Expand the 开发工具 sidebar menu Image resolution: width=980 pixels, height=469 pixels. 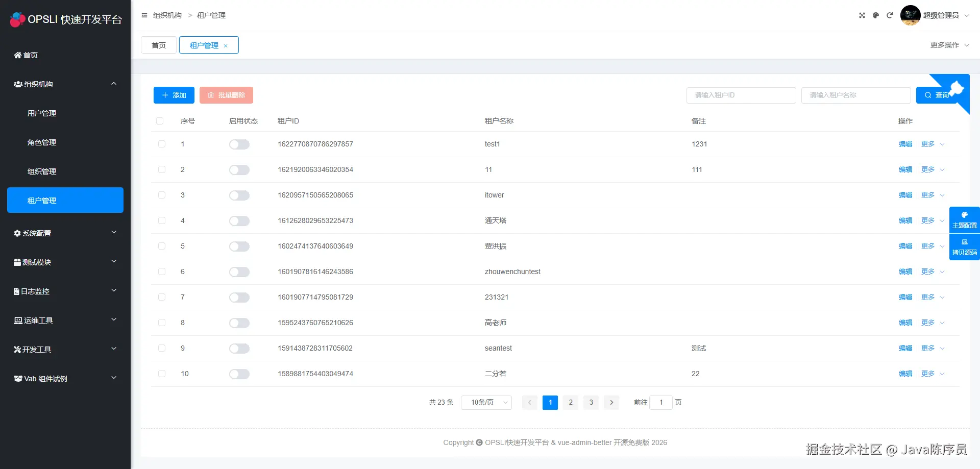(x=65, y=350)
